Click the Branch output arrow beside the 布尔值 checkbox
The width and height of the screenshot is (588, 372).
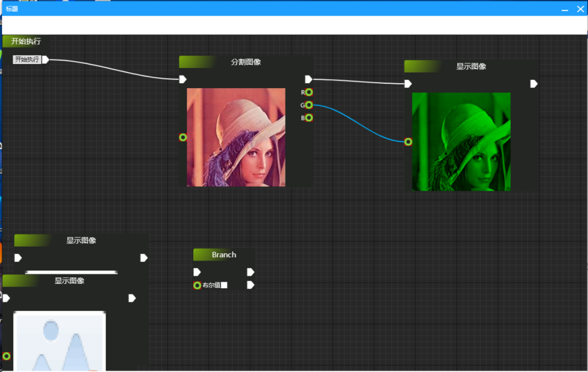(250, 285)
